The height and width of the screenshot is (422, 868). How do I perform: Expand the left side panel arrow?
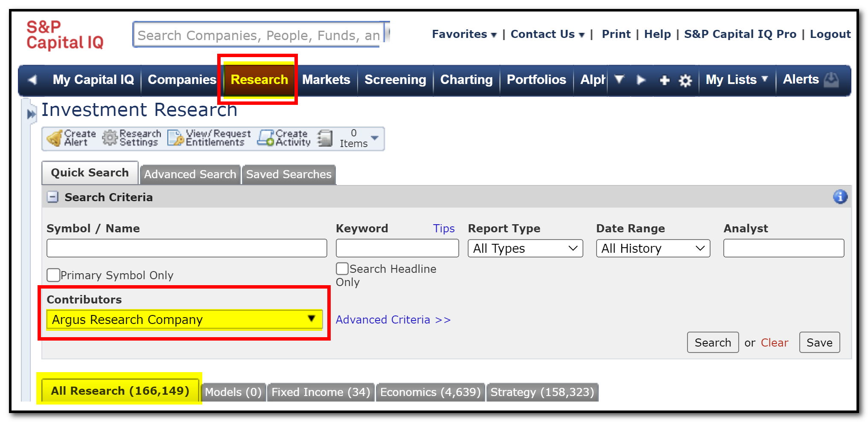point(31,114)
